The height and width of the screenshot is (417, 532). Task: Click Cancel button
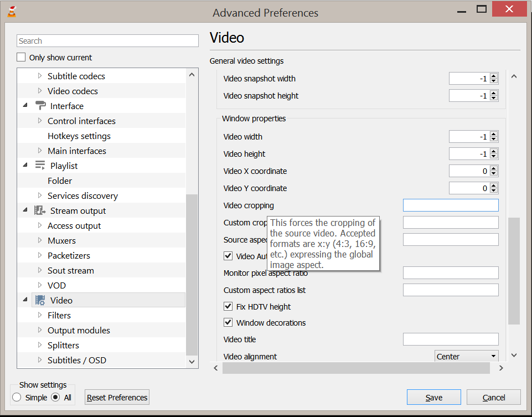coord(494,397)
